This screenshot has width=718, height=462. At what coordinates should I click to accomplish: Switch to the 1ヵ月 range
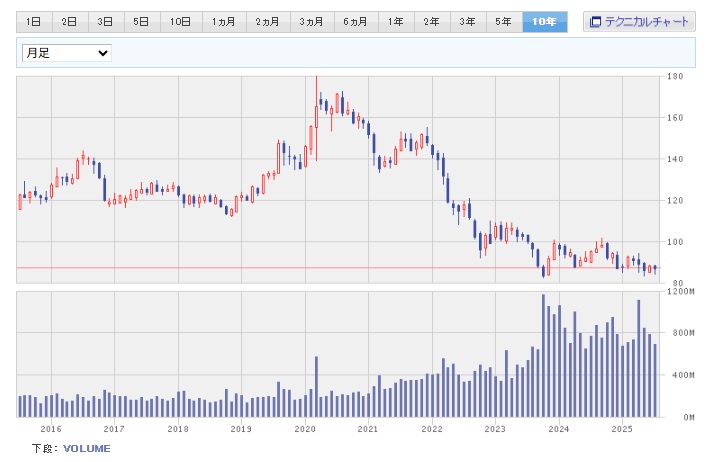pos(224,22)
